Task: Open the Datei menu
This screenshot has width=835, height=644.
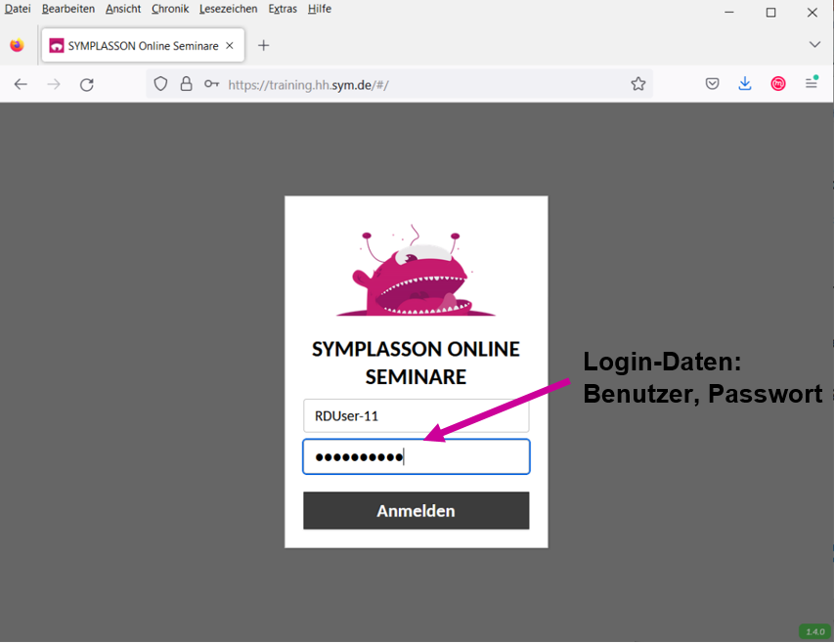Action: pyautogui.click(x=18, y=9)
